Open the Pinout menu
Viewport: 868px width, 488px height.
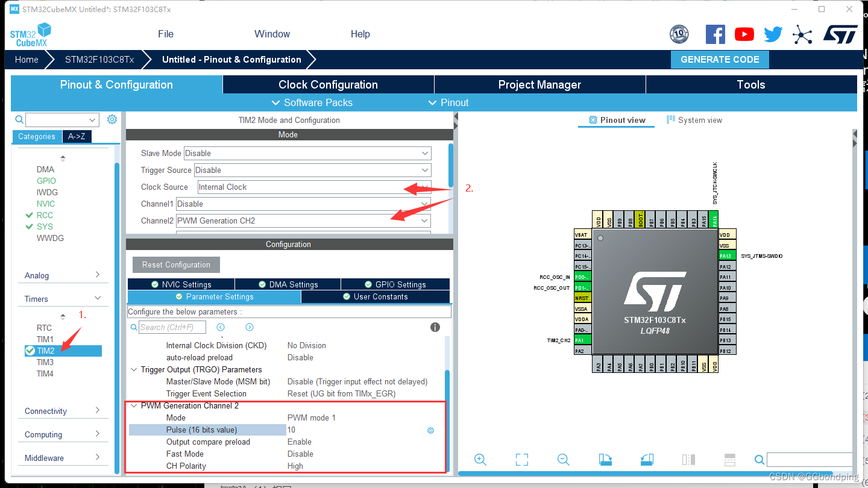[448, 102]
